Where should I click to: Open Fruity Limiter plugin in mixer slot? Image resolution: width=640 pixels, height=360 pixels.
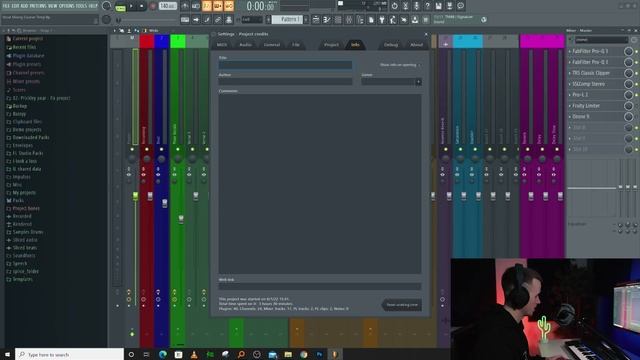point(586,106)
